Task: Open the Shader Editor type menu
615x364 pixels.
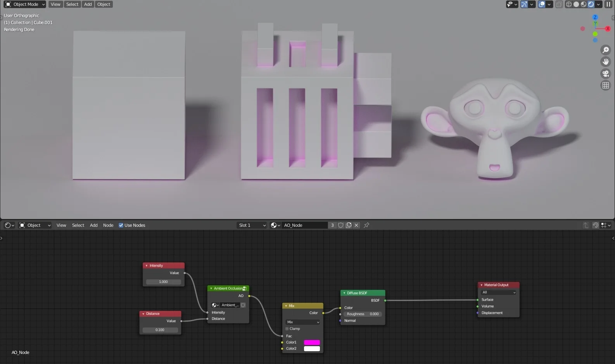Action: [9, 225]
